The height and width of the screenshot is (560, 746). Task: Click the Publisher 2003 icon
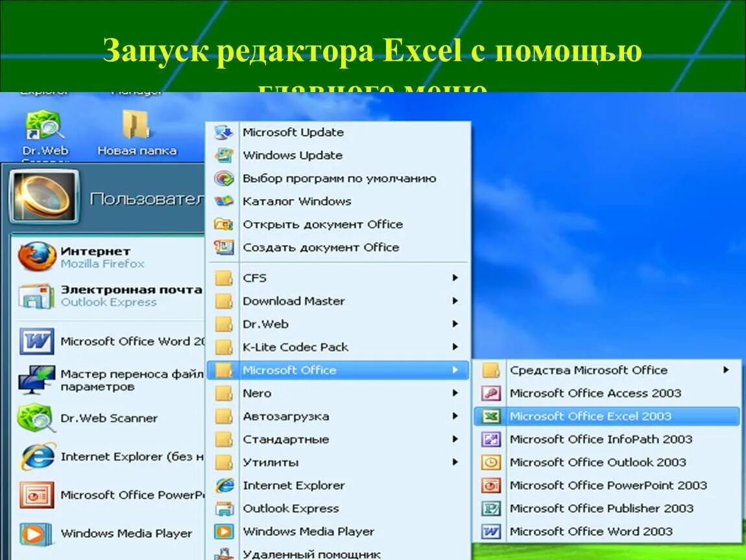pyautogui.click(x=490, y=508)
